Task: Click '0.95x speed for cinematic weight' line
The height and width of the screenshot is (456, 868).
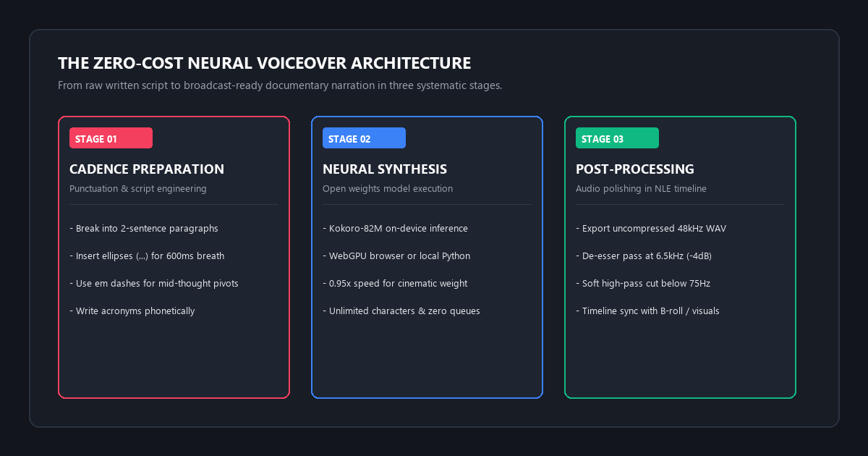Action: 395,284
